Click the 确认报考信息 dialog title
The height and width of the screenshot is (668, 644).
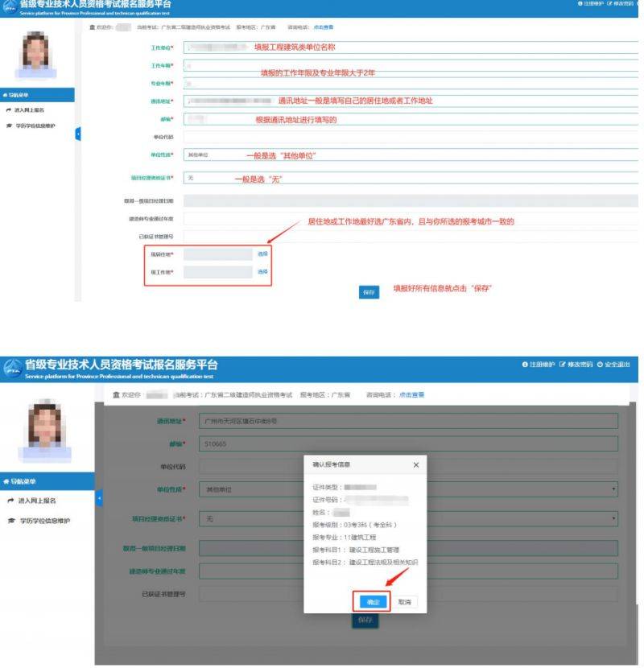click(331, 464)
